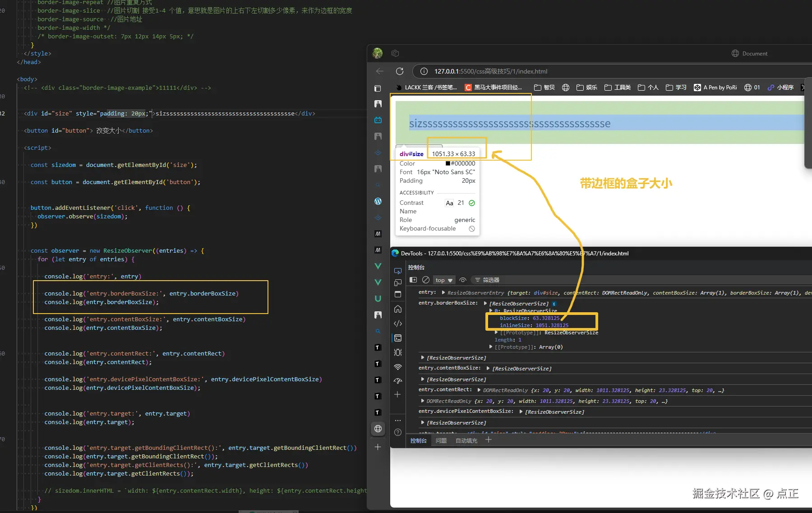Open the Elements panel code-brackets icon
This screenshot has width=812, height=513.
[397, 324]
